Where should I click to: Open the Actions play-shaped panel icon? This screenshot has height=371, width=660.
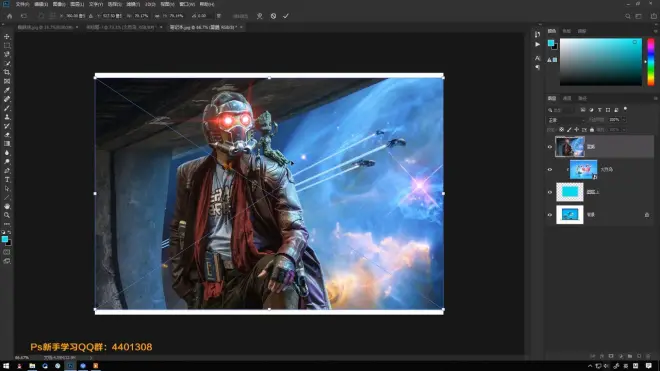pos(538,44)
